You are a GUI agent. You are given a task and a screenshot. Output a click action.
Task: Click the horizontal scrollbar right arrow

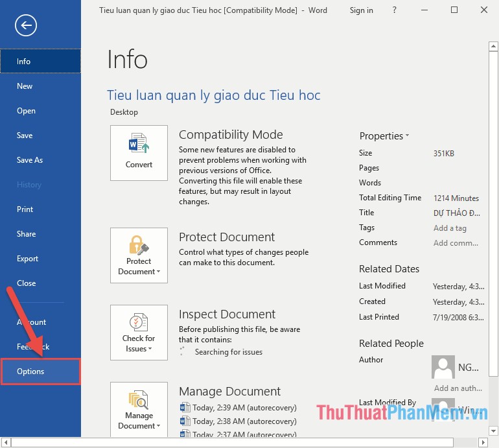[483, 442]
